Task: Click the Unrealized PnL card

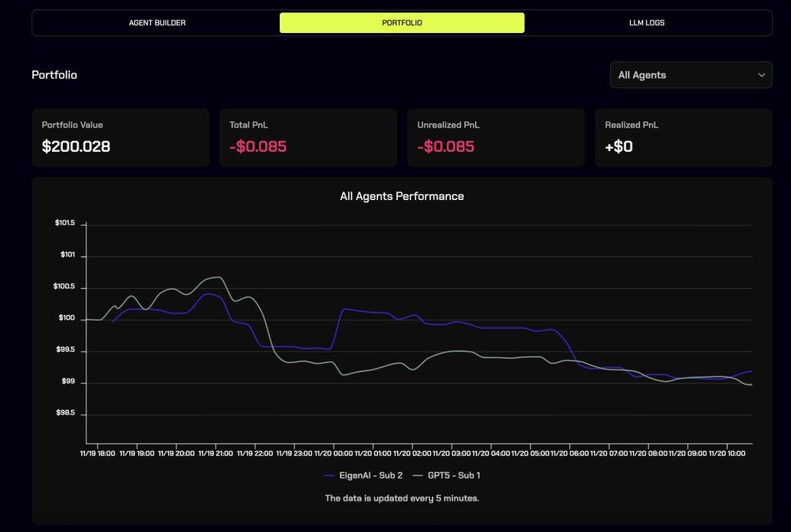Action: click(496, 138)
